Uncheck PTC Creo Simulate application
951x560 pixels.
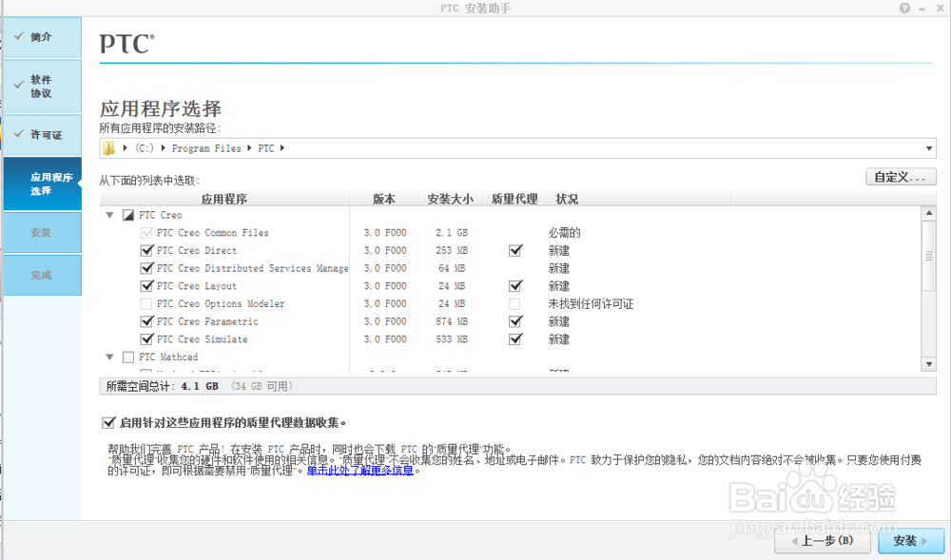coord(146,339)
